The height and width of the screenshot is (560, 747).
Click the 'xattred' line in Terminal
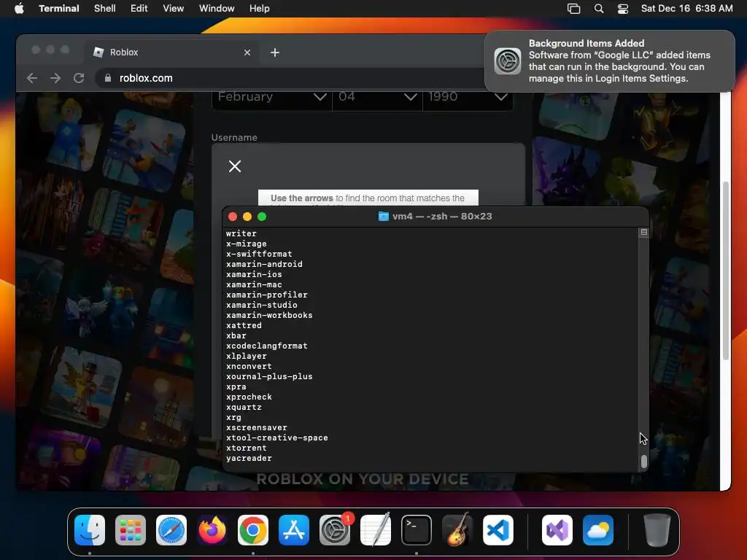pos(244,326)
